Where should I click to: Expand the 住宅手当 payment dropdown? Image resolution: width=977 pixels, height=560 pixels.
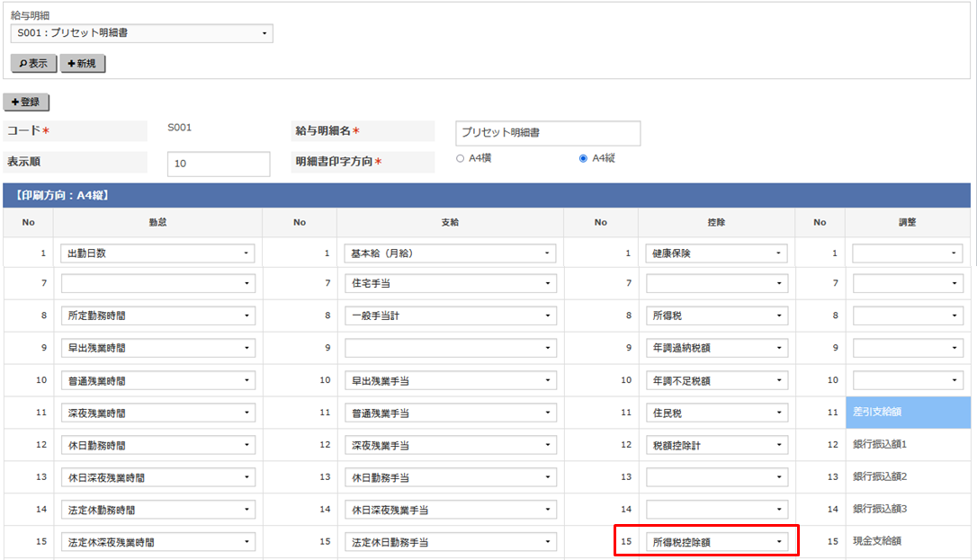click(x=449, y=284)
